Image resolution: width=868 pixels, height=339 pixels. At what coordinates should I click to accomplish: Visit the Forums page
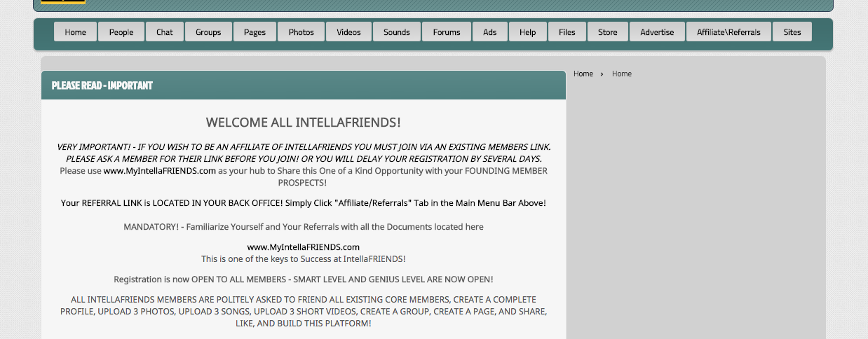point(447,32)
